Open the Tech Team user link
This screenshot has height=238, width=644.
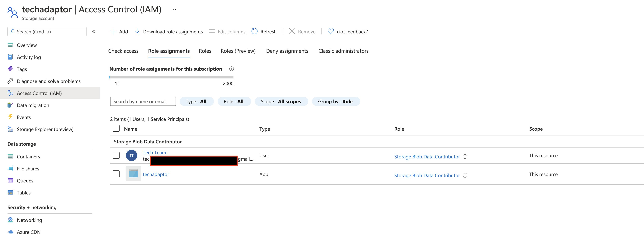point(154,152)
